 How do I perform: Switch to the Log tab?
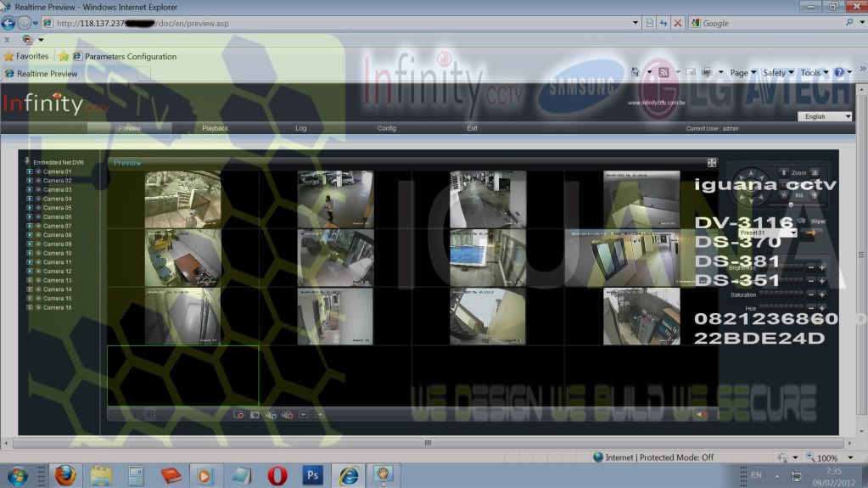(x=300, y=128)
